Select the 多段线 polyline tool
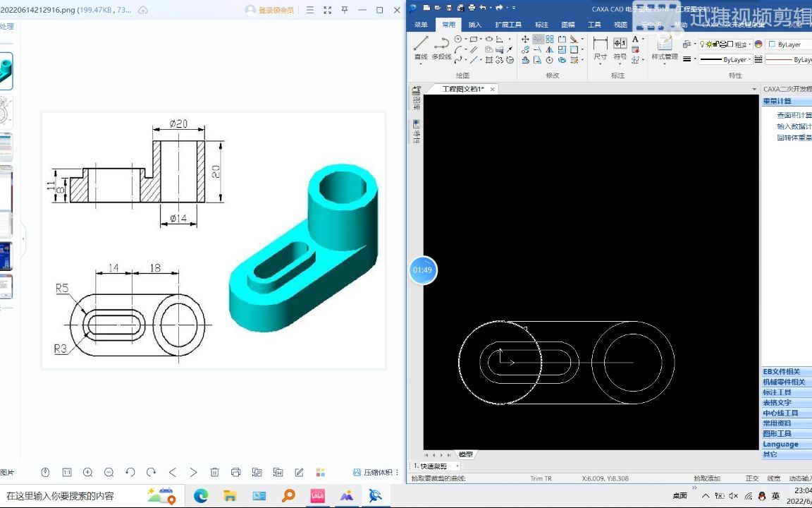Viewport: 812px width, 508px height. click(441, 48)
